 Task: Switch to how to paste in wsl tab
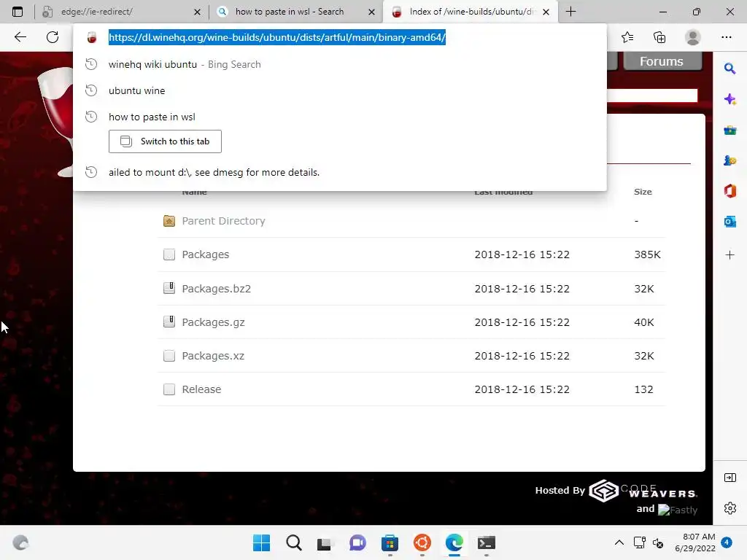point(295,12)
